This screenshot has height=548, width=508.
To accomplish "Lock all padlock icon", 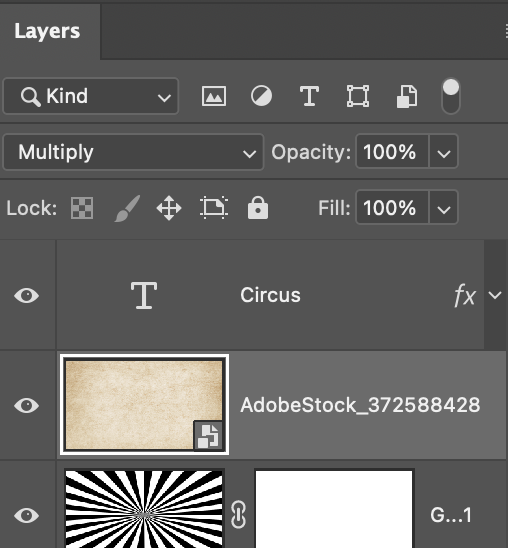I will tap(258, 208).
